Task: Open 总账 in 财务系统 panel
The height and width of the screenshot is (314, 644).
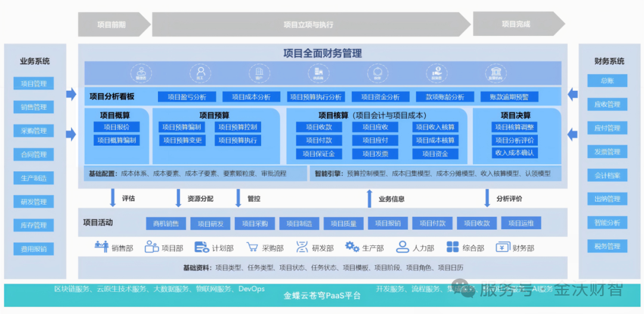Action: click(x=607, y=81)
